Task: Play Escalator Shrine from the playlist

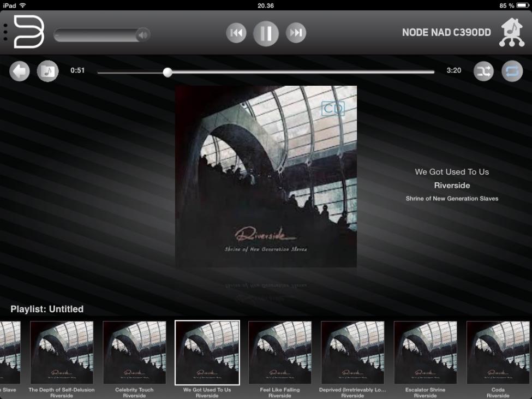Action: [425, 359]
